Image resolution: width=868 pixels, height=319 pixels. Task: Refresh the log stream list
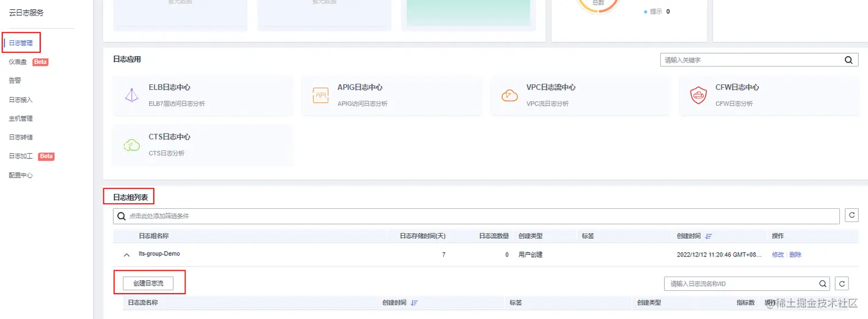[842, 283]
